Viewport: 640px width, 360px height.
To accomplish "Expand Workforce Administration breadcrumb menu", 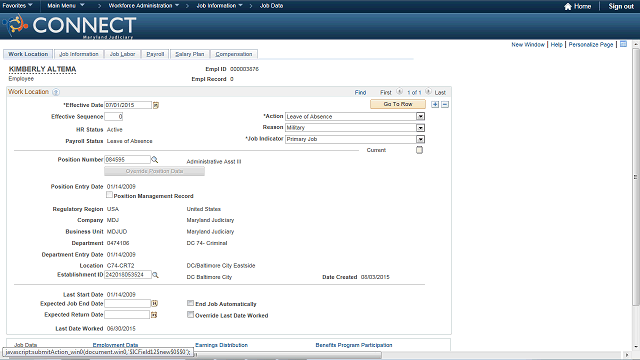I will (144, 6).
